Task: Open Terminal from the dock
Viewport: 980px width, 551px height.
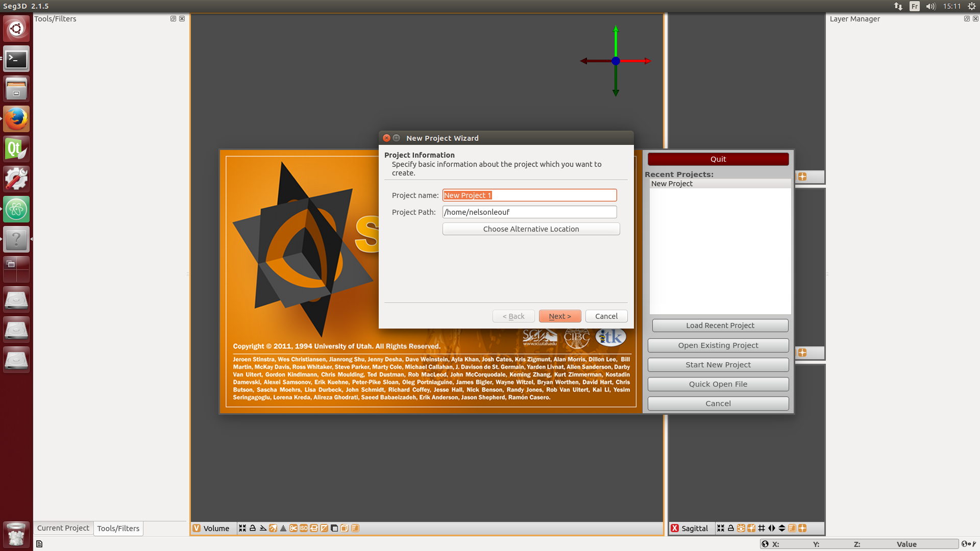Action: pyautogui.click(x=16, y=59)
